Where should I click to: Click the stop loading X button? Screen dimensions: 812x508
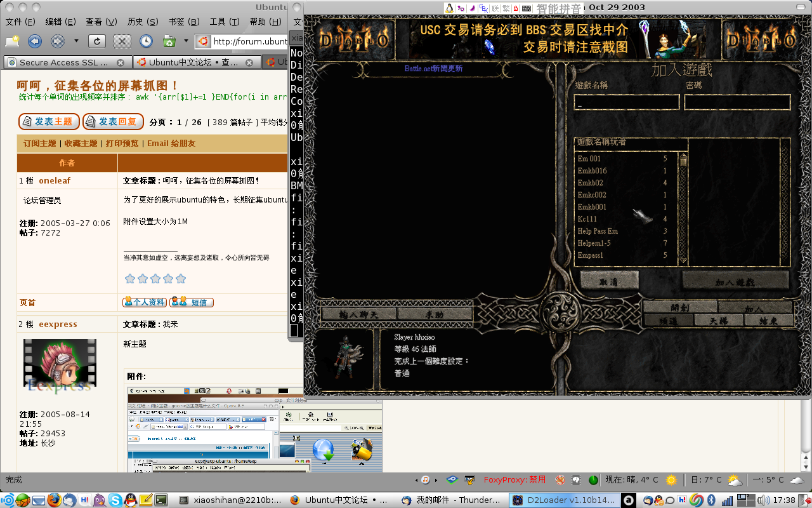122,41
